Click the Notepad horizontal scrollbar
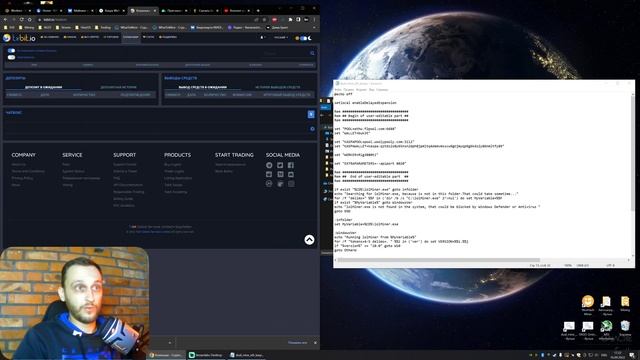Image resolution: width=640 pixels, height=360 pixels. pyautogui.click(x=438, y=260)
